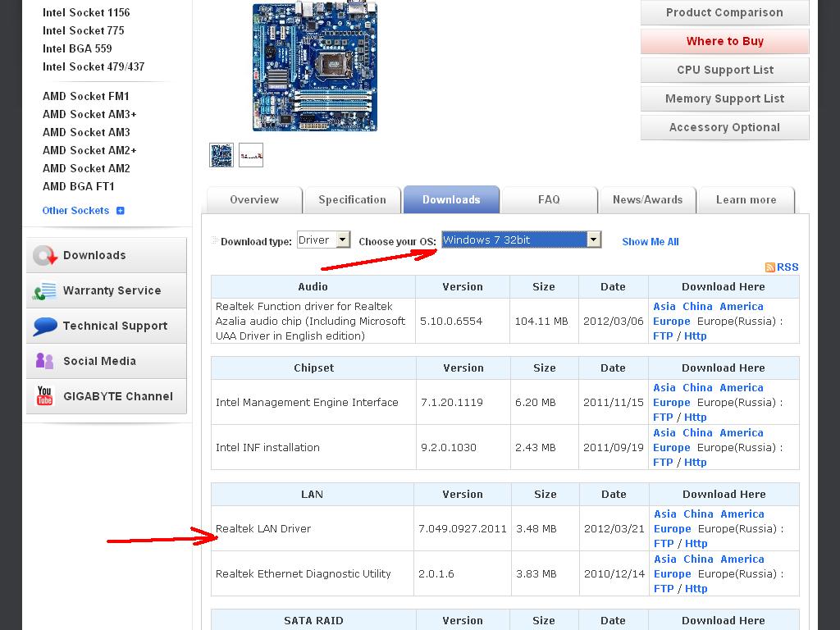Open the Social Media label
840x630 pixels.
click(x=99, y=361)
